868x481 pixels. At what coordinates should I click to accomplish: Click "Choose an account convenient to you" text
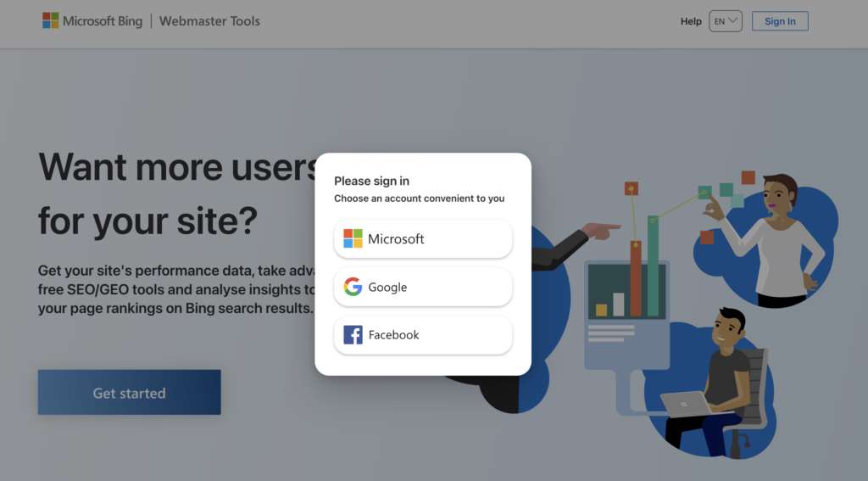click(419, 199)
